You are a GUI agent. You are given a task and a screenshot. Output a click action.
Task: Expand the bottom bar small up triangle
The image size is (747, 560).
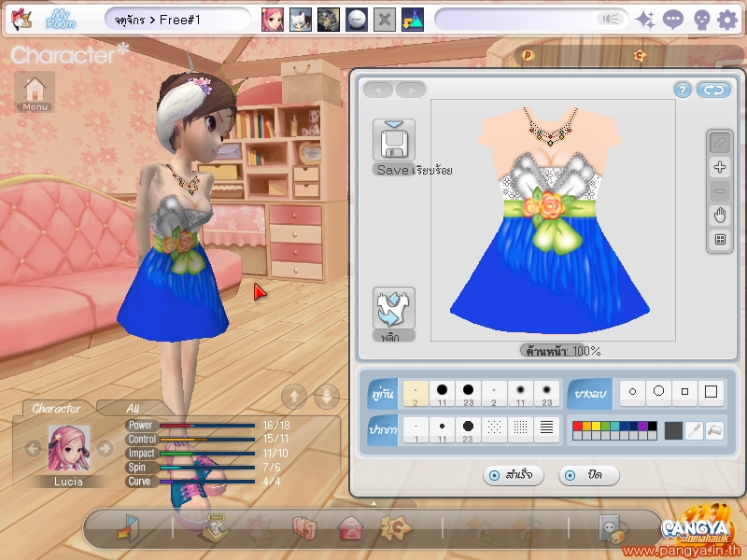(x=373, y=503)
